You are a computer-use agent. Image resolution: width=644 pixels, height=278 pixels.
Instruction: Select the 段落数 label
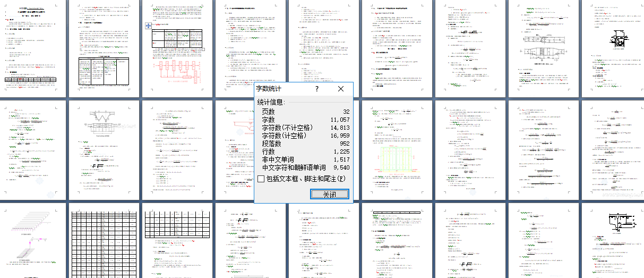[x=272, y=144]
